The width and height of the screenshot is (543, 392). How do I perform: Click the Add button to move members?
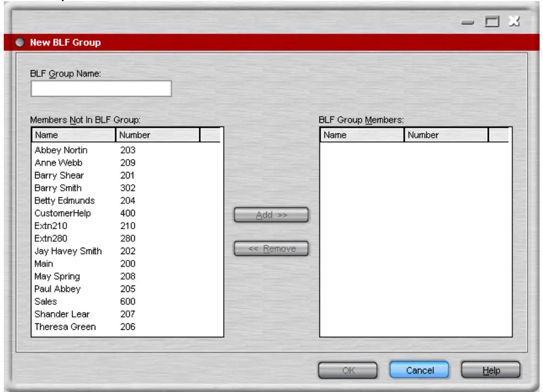click(270, 213)
